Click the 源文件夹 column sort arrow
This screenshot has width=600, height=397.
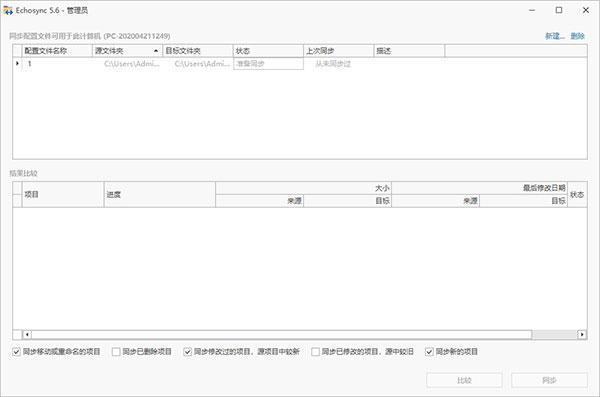coord(156,51)
